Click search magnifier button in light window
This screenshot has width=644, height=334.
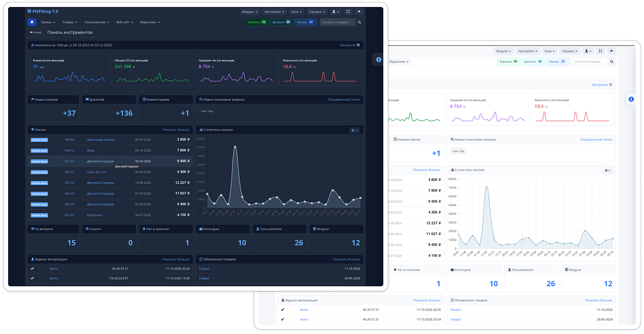click(612, 62)
